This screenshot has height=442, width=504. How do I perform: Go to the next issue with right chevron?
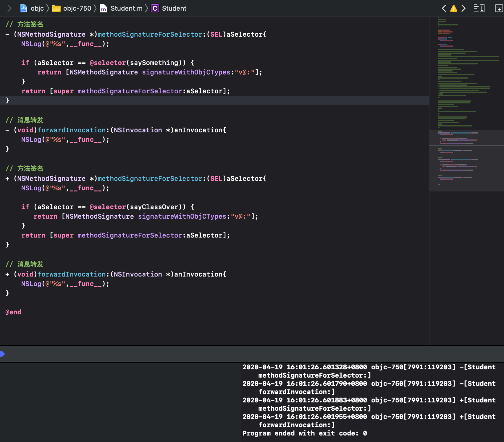click(463, 8)
